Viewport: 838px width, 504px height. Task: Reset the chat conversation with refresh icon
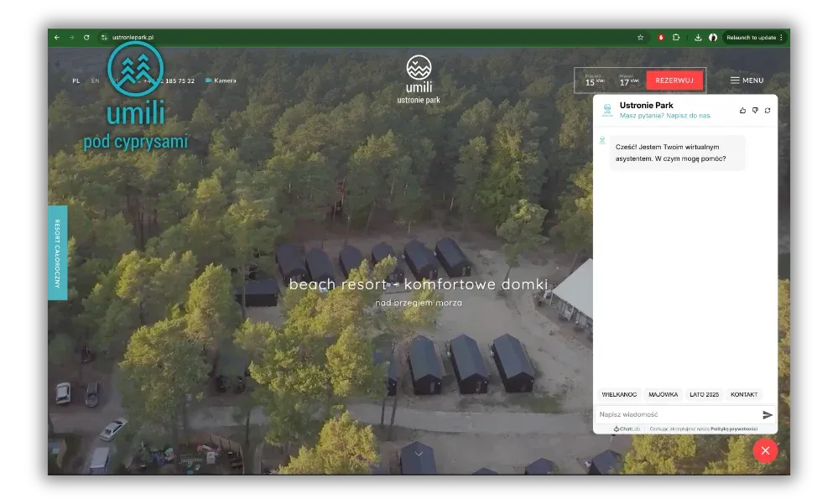(x=768, y=111)
